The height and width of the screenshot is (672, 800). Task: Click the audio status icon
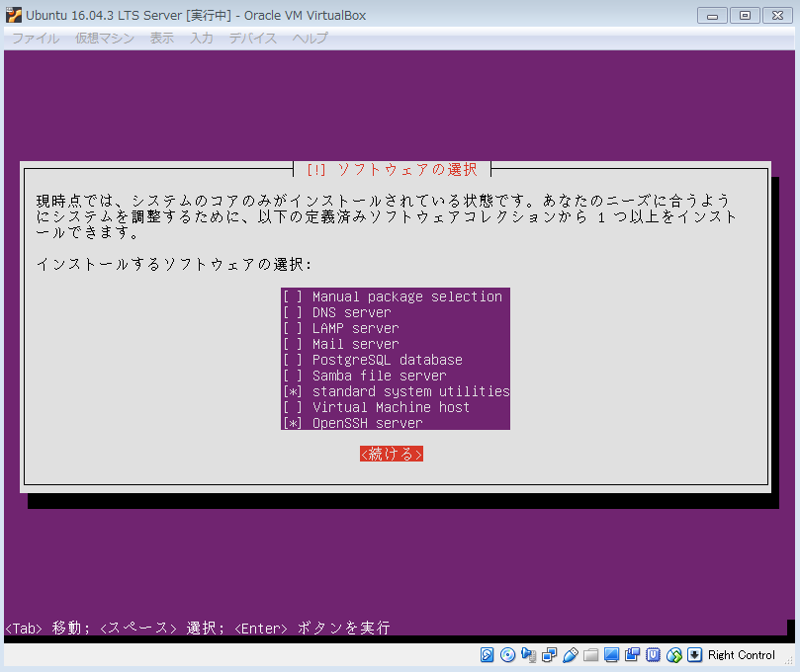click(x=529, y=655)
